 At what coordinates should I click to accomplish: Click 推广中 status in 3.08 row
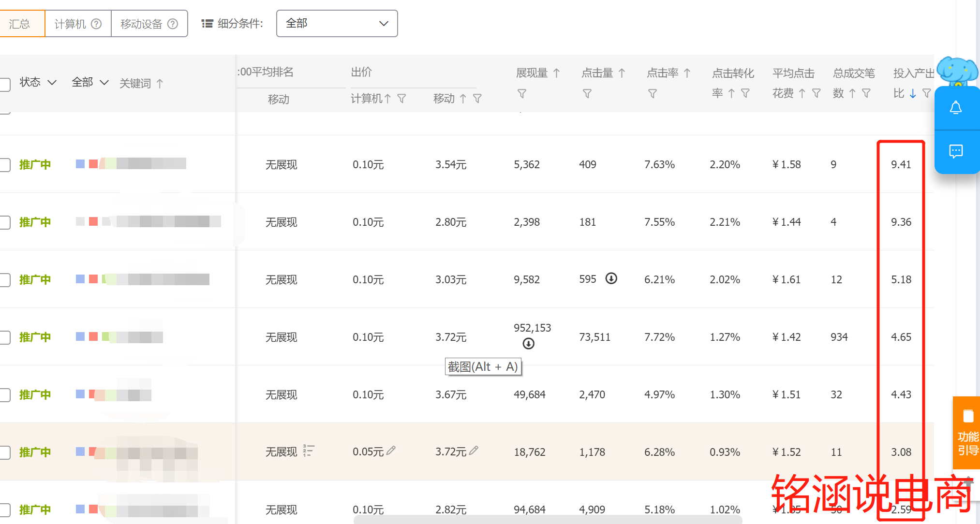[x=35, y=452]
